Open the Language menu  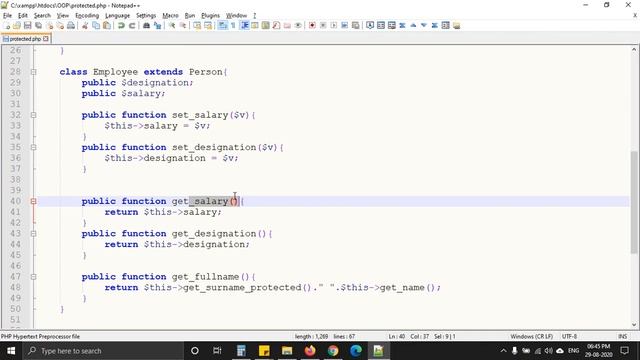(117, 15)
